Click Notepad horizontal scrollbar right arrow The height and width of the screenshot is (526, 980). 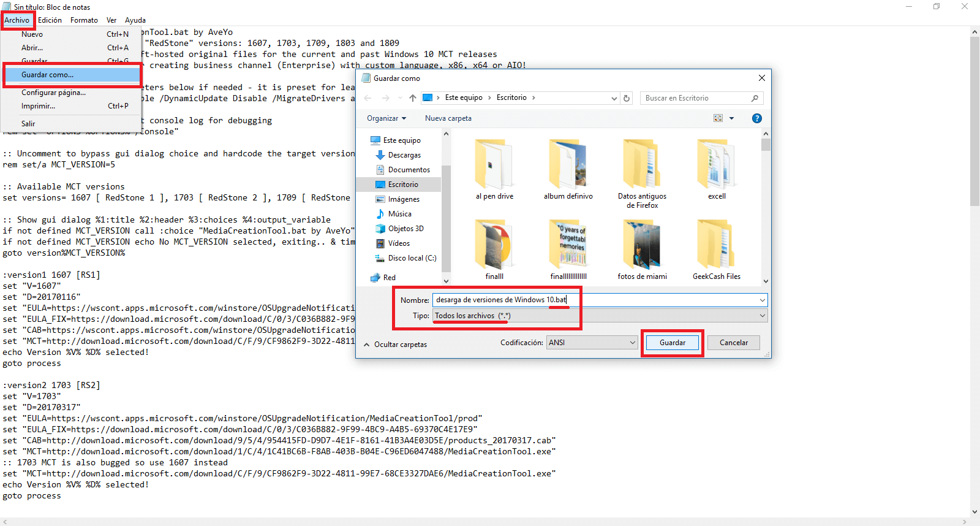[965, 522]
